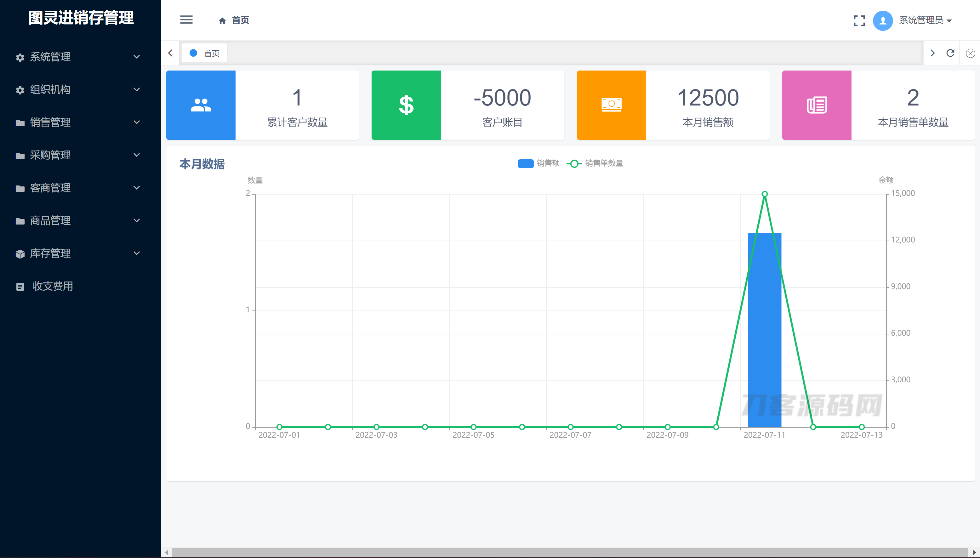The width and height of the screenshot is (980, 558).
Task: Open the 收支费用 menu item
Action: 53,286
